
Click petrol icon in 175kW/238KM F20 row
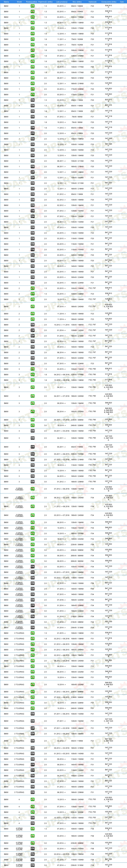point(33,89)
